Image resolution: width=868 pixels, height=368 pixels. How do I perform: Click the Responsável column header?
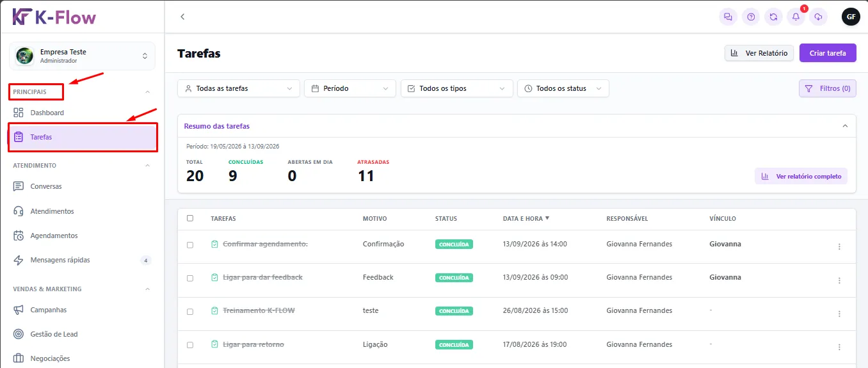pyautogui.click(x=627, y=219)
